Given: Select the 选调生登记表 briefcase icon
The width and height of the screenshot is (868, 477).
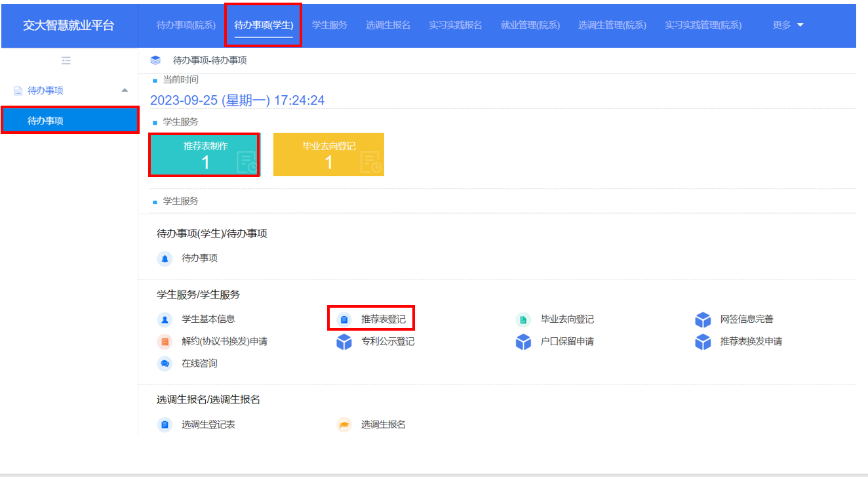Looking at the screenshot, I should pyautogui.click(x=165, y=424).
